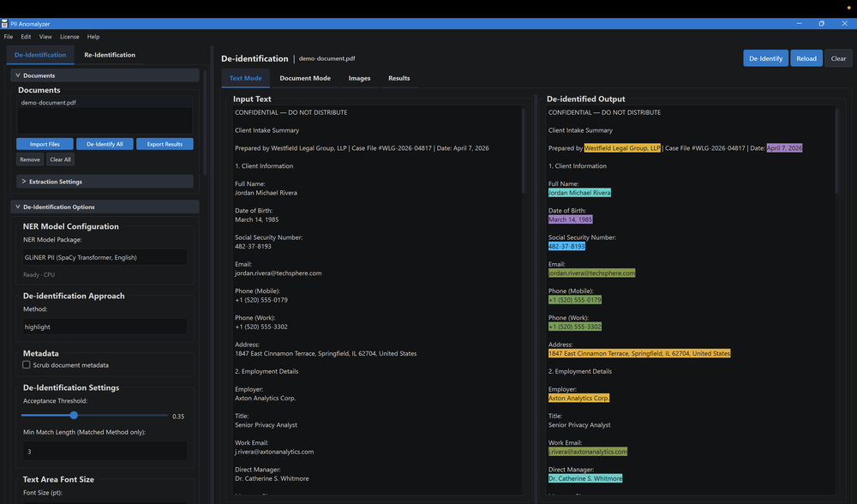Screen dimensions: 857x504
Task: Switch to the Re-Identification tab
Action: [x=110, y=55]
